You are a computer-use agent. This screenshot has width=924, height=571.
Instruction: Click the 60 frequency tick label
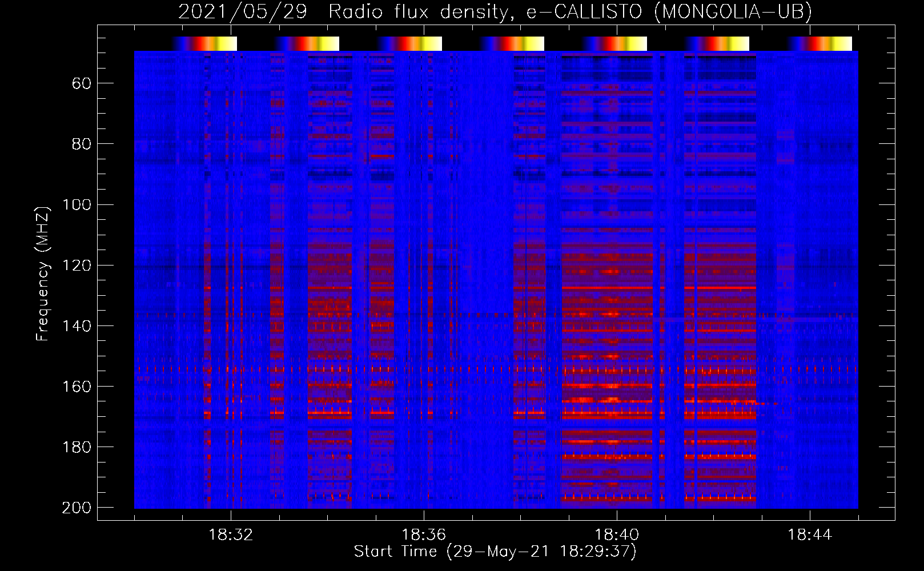tap(82, 83)
